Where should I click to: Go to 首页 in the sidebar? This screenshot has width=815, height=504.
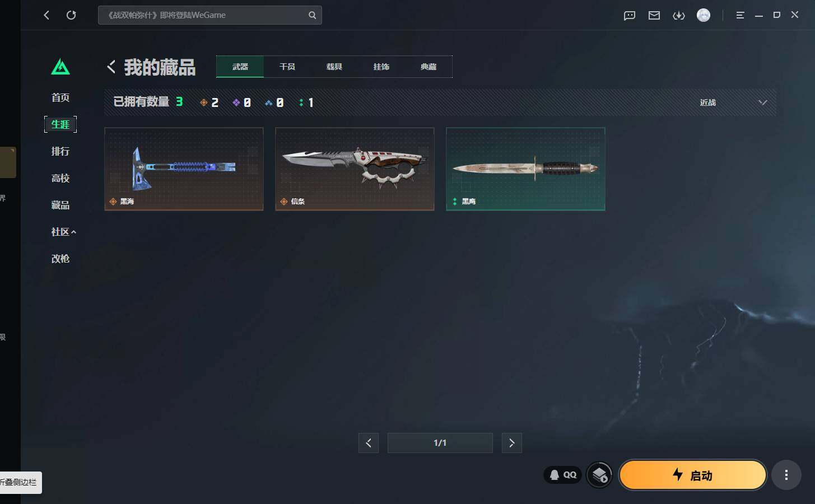pyautogui.click(x=60, y=97)
